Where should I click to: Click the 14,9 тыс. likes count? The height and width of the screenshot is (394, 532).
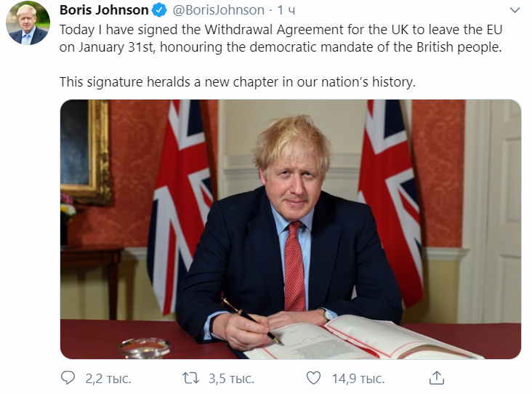click(358, 379)
